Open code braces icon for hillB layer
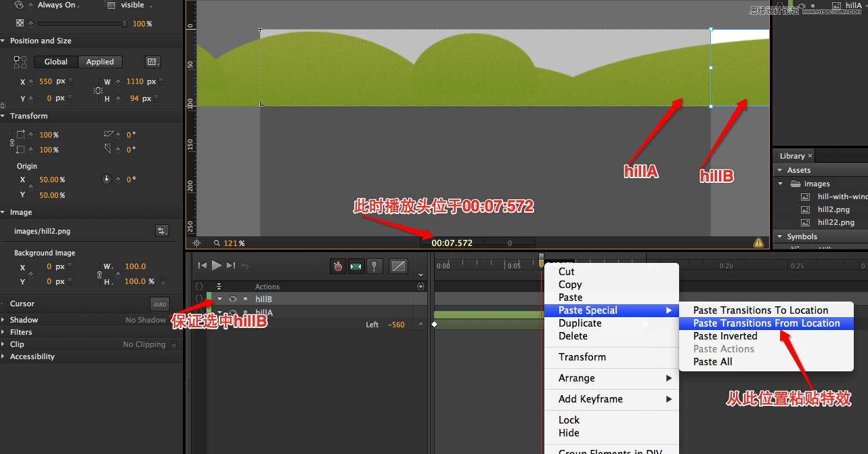 199,299
